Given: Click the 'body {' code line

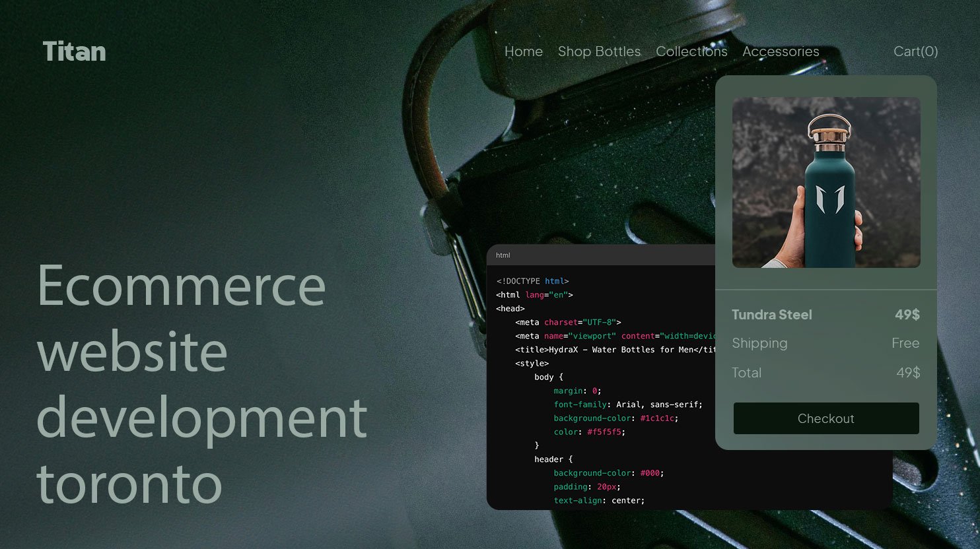Looking at the screenshot, I should [549, 377].
